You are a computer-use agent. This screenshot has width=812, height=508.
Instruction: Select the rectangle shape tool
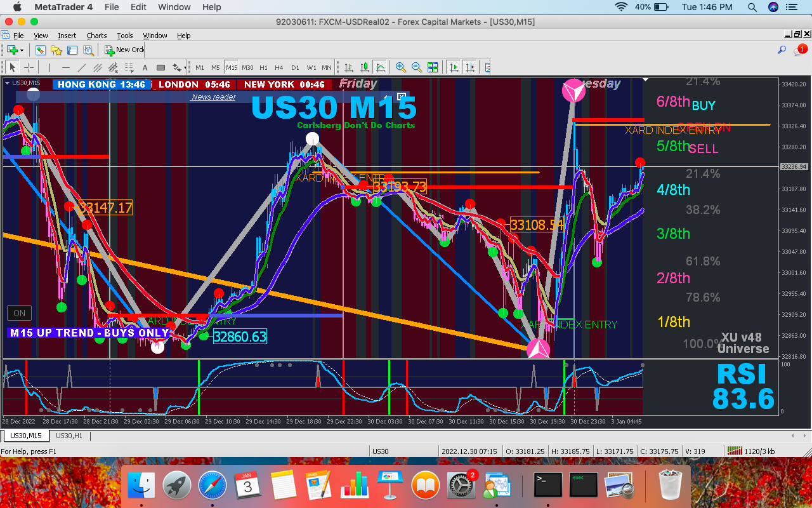160,67
